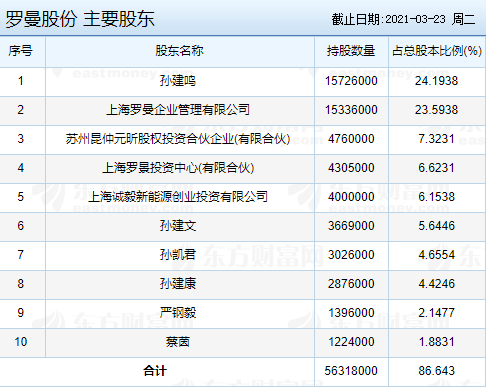Screen dimensions: 486x390
Task: Select the percentage 24.1938
Action: [x=436, y=81]
